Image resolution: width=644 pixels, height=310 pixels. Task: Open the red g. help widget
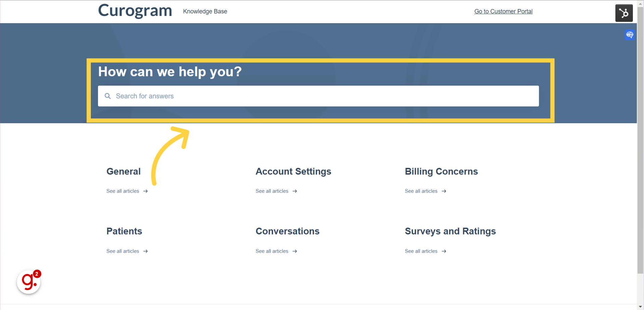(29, 282)
